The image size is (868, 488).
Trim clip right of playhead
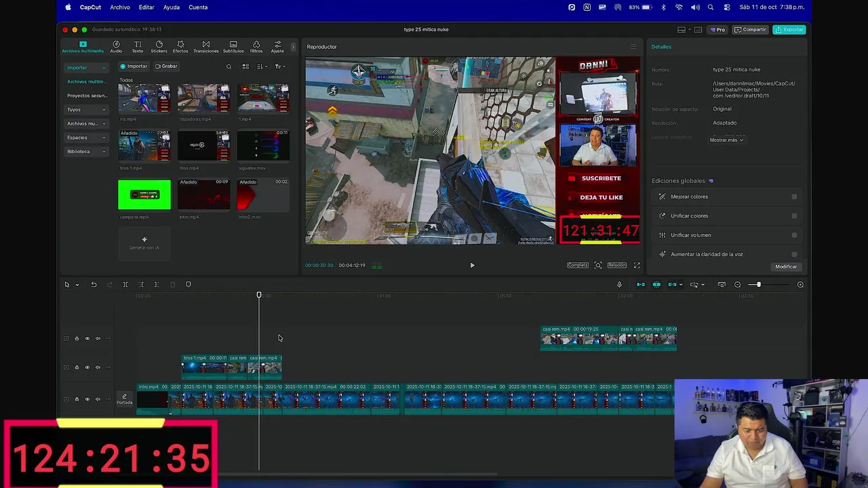pos(157,285)
